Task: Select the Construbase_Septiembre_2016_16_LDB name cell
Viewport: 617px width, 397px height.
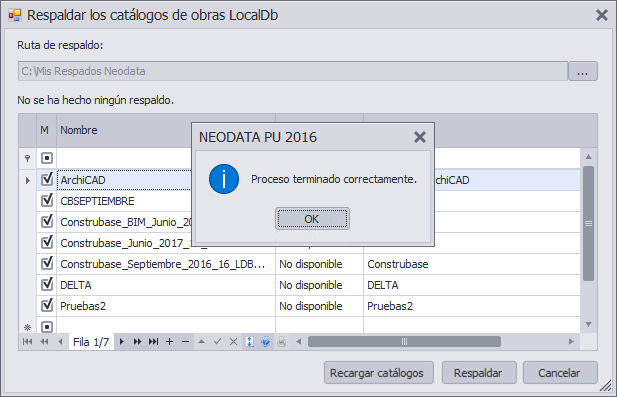Action: 166,264
